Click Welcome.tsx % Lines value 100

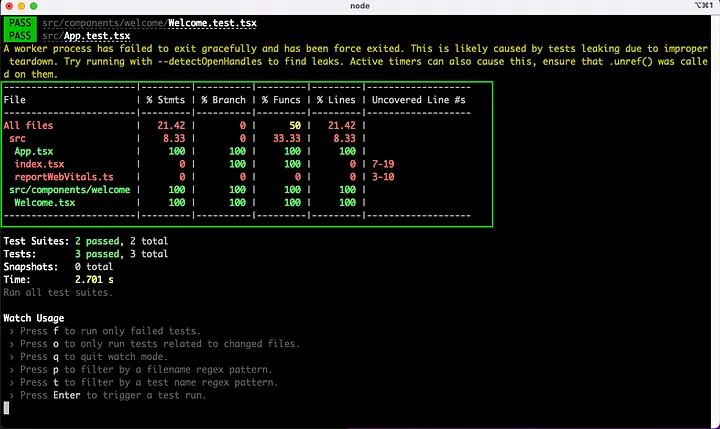coord(347,203)
